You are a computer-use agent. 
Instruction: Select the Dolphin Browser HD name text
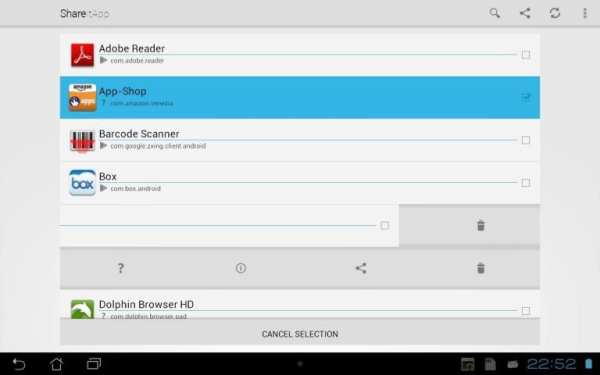click(146, 305)
